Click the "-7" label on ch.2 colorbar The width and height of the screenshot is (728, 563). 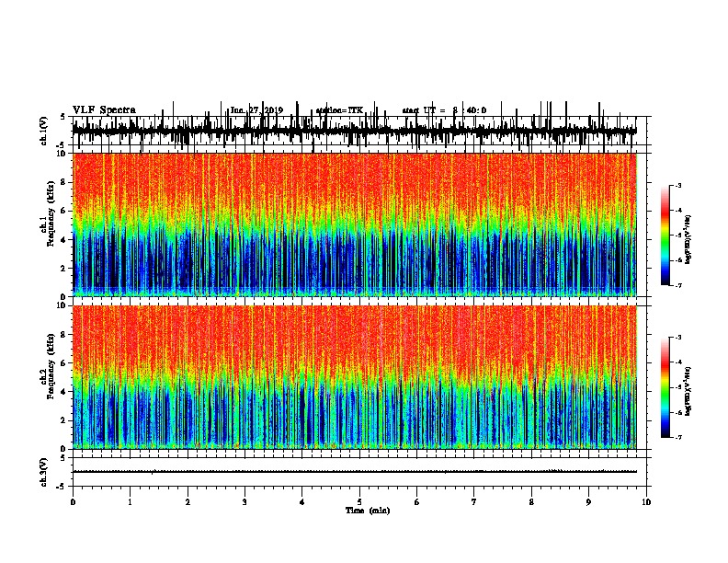coord(678,437)
